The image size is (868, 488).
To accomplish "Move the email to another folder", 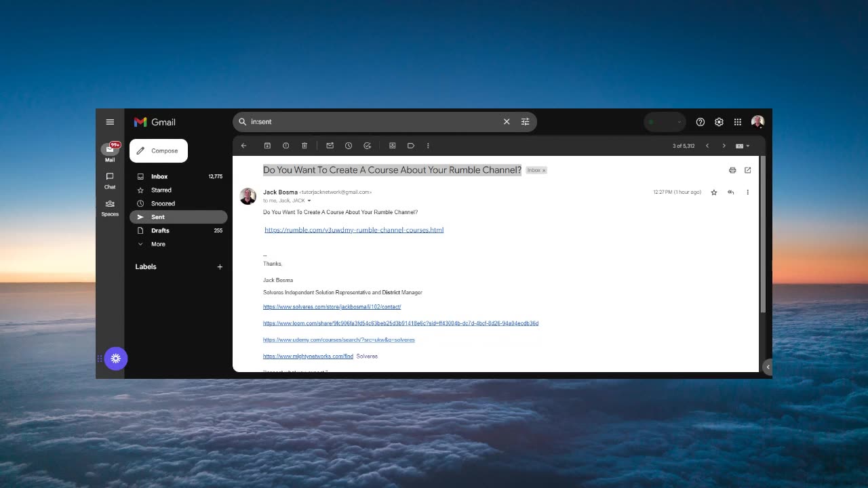I will click(x=392, y=146).
